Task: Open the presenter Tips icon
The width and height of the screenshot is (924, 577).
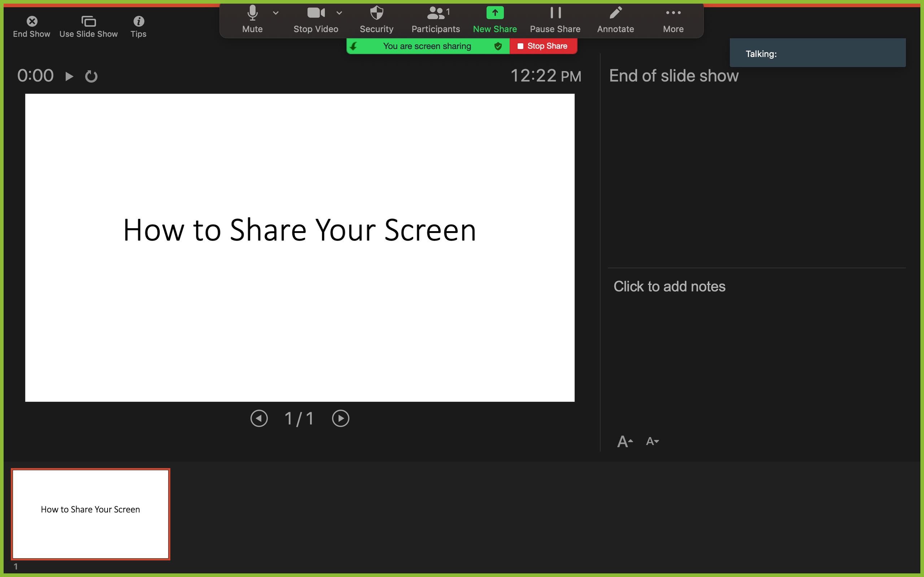Action: coord(138,21)
